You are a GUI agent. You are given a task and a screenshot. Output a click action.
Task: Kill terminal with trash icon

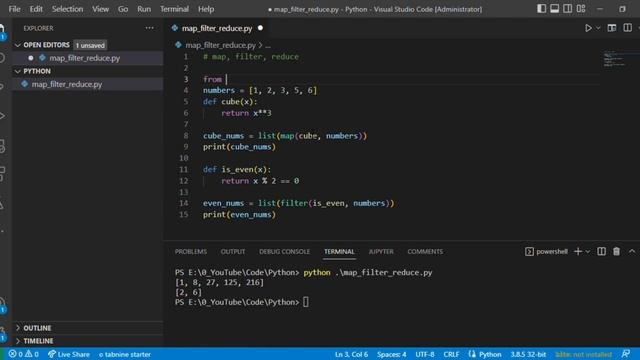(616, 251)
